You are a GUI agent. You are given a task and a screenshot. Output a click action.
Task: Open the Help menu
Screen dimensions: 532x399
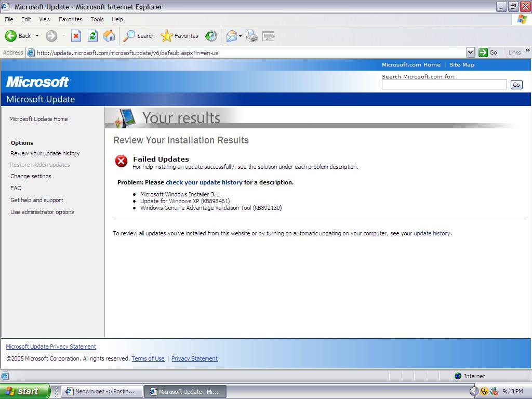117,19
